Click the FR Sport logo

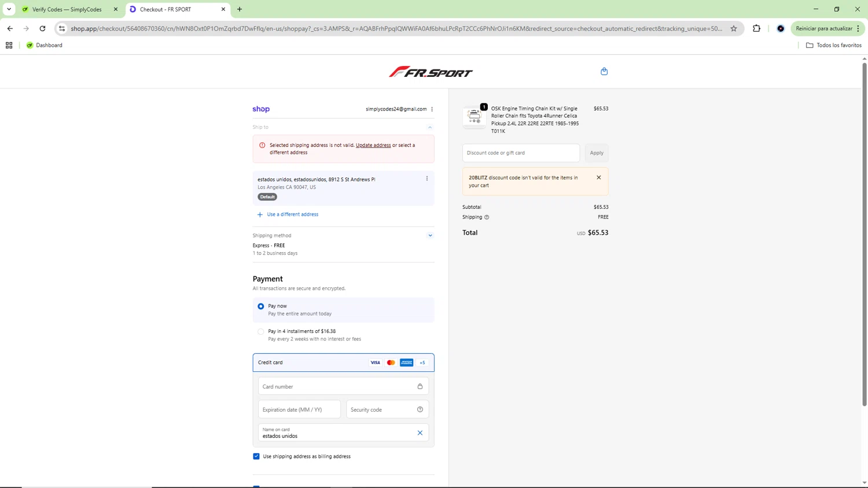click(x=431, y=72)
